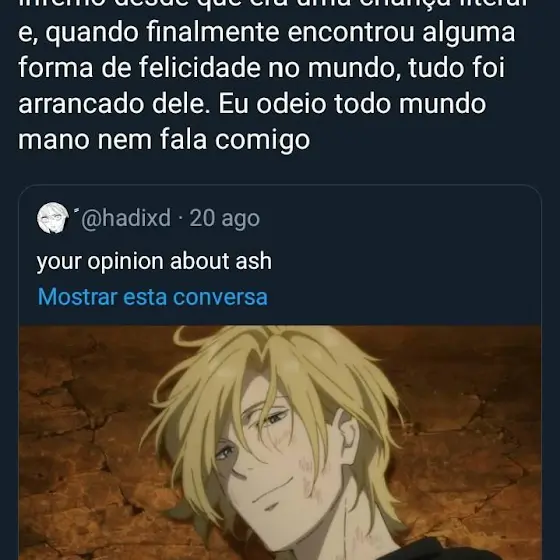This screenshot has width=560, height=560.
Task: Click the word 'conversa' in blue link
Action: click(x=220, y=297)
